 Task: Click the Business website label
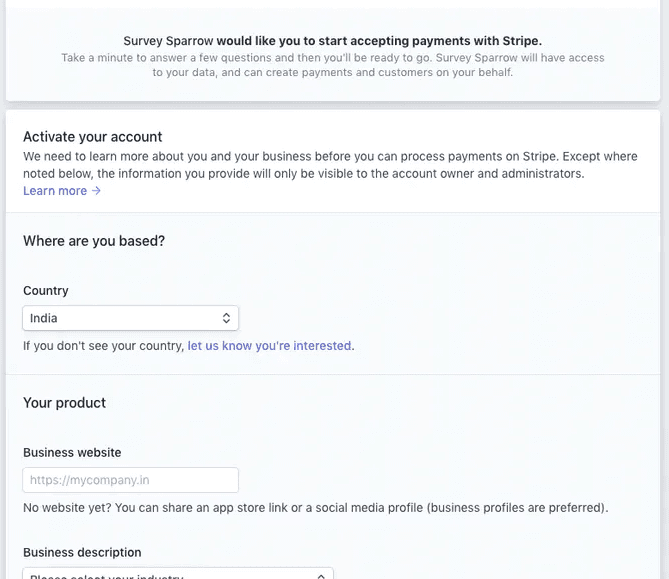pos(72,453)
